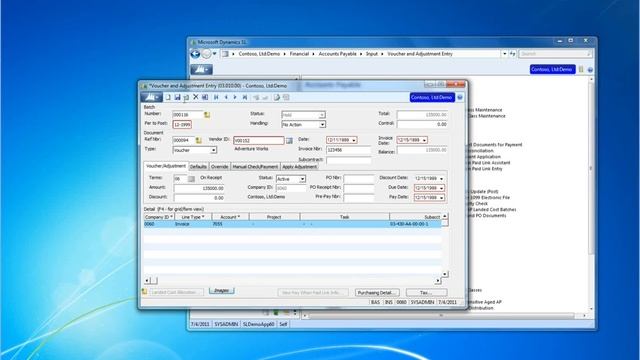Click the Tax button
The height and width of the screenshot is (360, 640).
pyautogui.click(x=427, y=293)
